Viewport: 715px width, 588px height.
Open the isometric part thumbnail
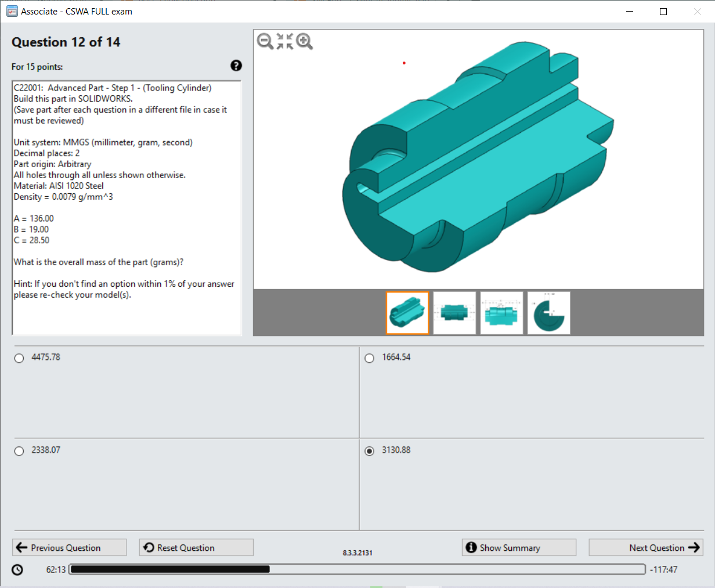coord(407,313)
